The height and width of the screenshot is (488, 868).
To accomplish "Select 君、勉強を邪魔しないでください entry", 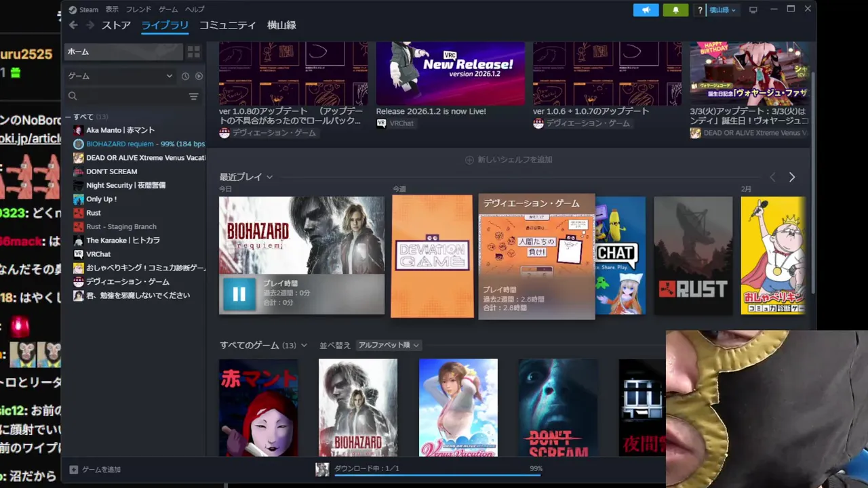I will click(132, 296).
